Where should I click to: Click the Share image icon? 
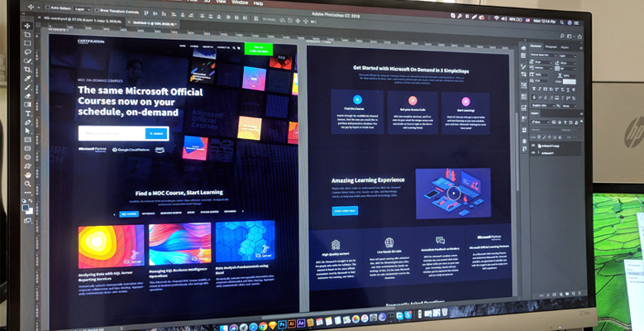click(x=580, y=37)
